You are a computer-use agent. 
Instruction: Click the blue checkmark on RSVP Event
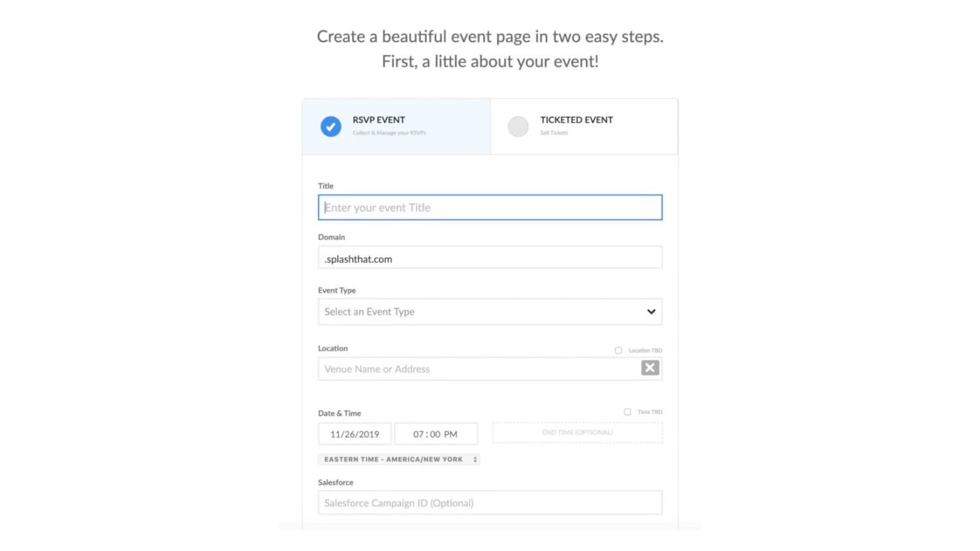[331, 126]
